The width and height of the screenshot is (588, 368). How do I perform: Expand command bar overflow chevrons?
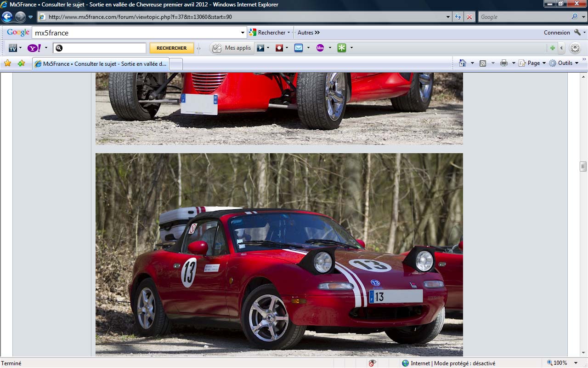584,59
